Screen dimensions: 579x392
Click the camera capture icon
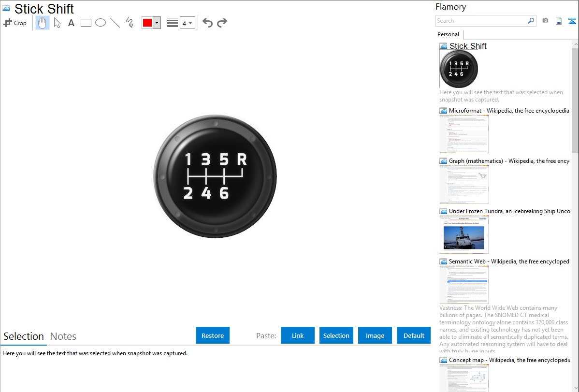(x=545, y=20)
